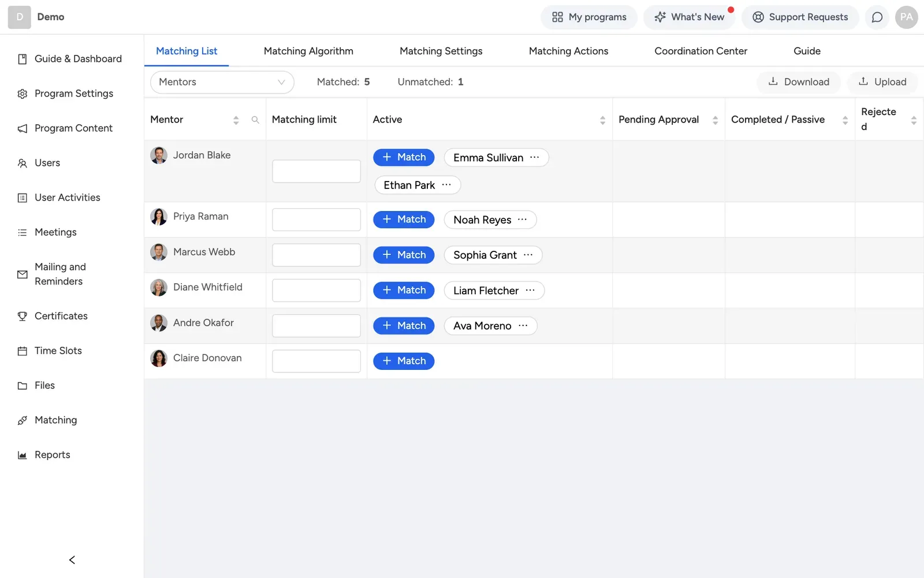The image size is (924, 578).
Task: Open the Matching Settings tab
Action: pyautogui.click(x=441, y=51)
